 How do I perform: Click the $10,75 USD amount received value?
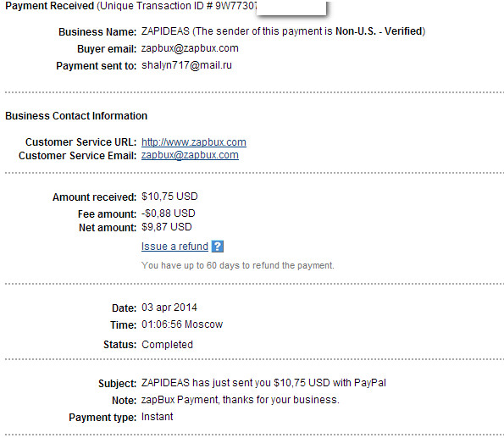169,197
